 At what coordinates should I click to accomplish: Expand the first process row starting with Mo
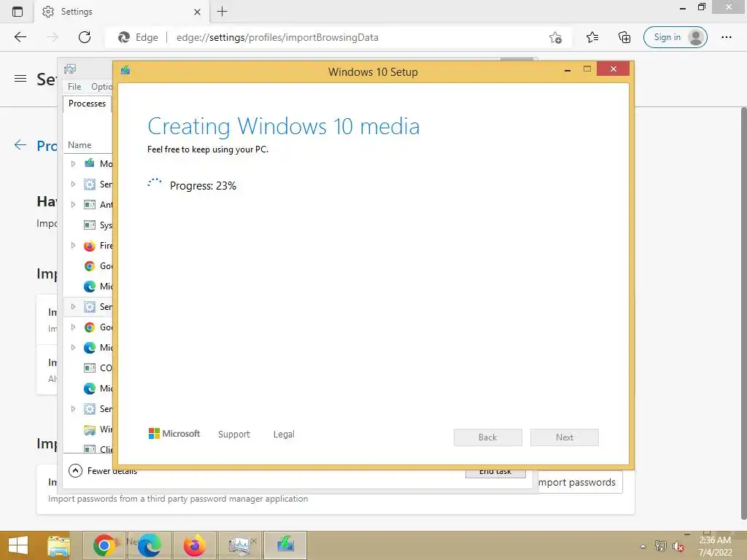coord(73,164)
